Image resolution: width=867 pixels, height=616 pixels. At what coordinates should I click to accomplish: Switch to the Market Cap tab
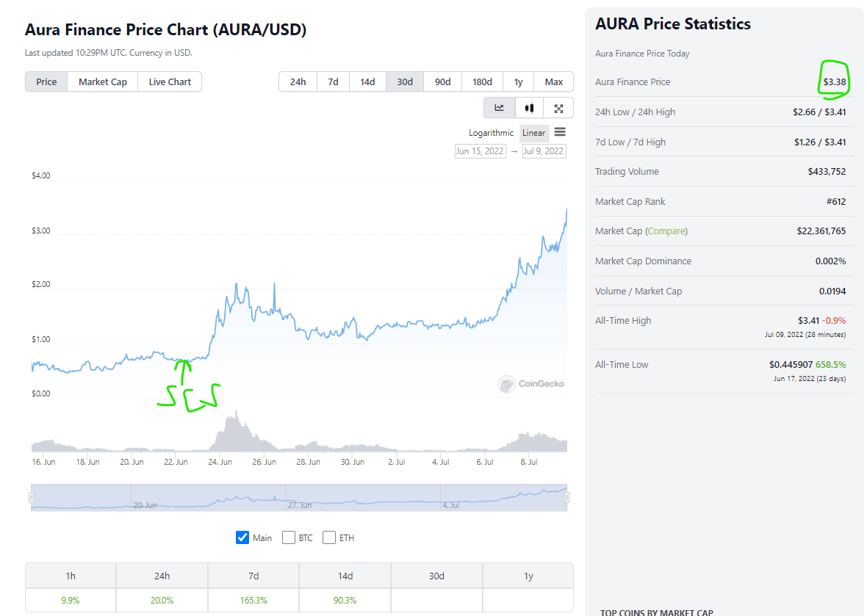coord(103,81)
